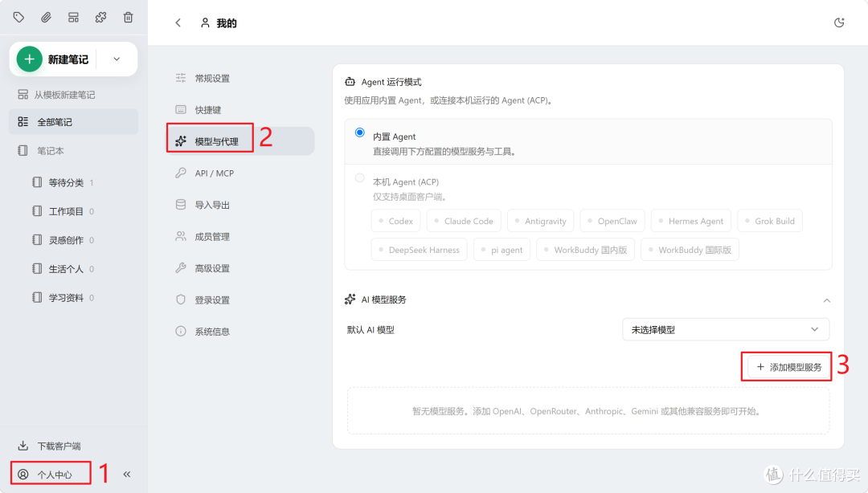Viewport: 868px width, 493px height.
Task: Open the tags icon in top toolbar
Action: point(18,17)
